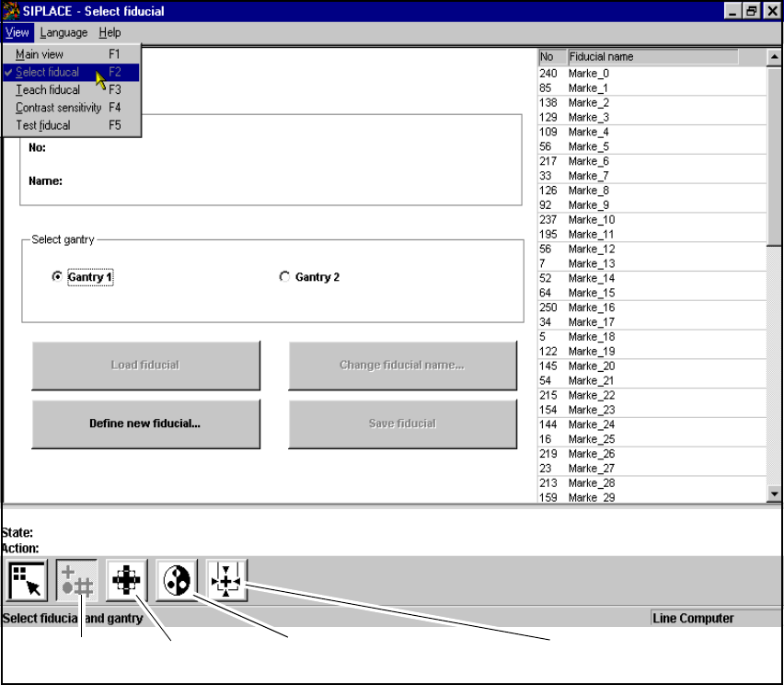Select Marke_2 in the list

(652, 102)
